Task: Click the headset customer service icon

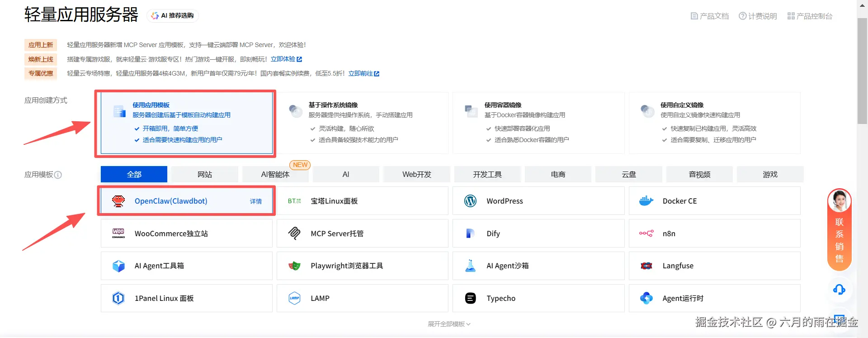Action: (x=840, y=290)
